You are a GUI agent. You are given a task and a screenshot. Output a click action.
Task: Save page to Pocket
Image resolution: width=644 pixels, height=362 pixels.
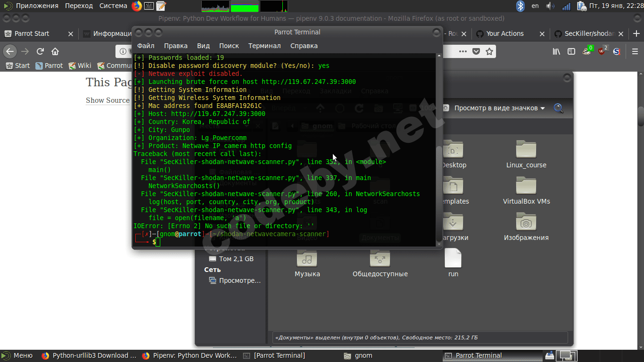(476, 51)
